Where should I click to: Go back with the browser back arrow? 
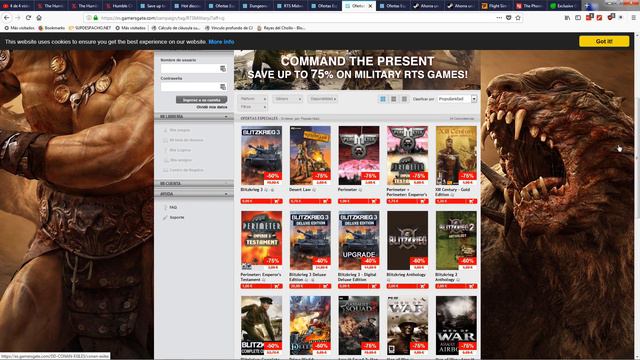7,18
